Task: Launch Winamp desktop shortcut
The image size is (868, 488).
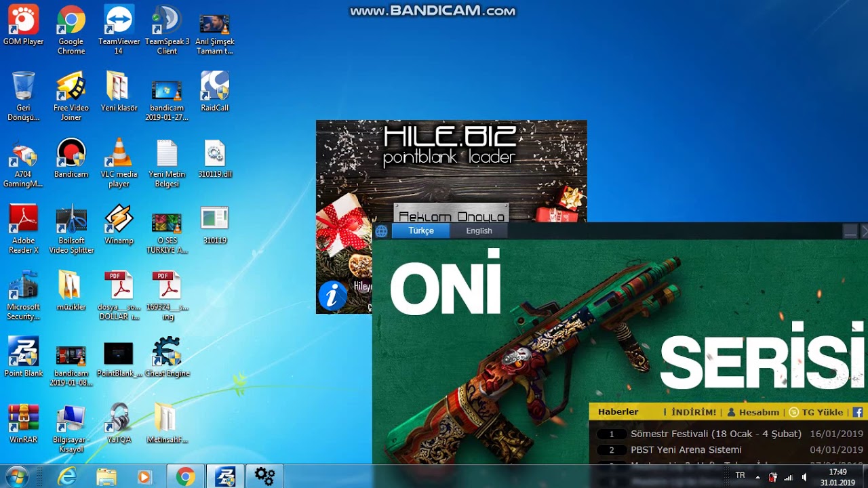Action: pos(119,224)
